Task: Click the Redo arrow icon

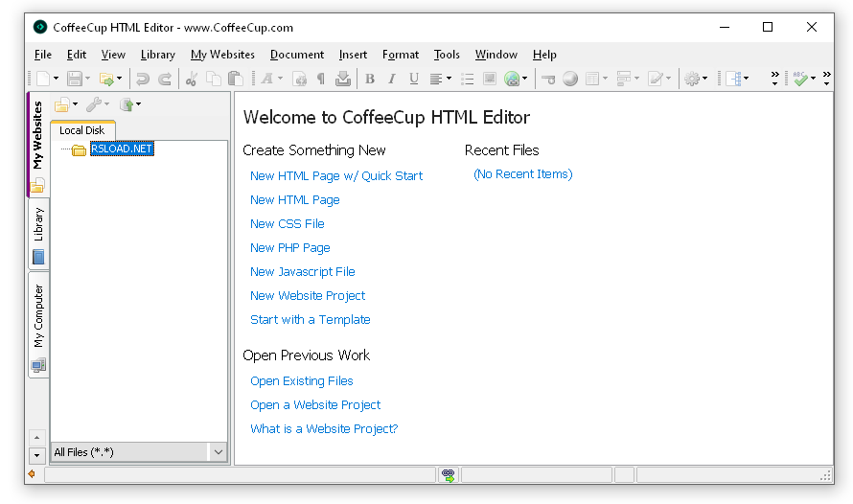Action: 165,79
